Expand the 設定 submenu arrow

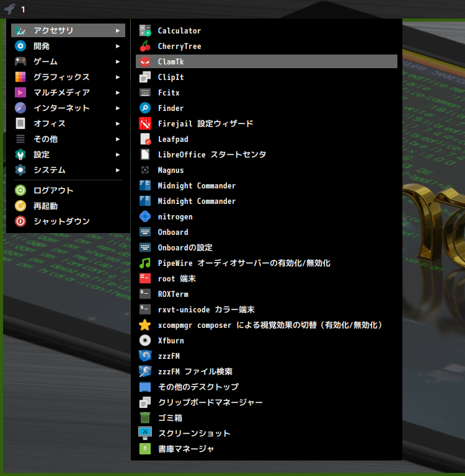118,154
